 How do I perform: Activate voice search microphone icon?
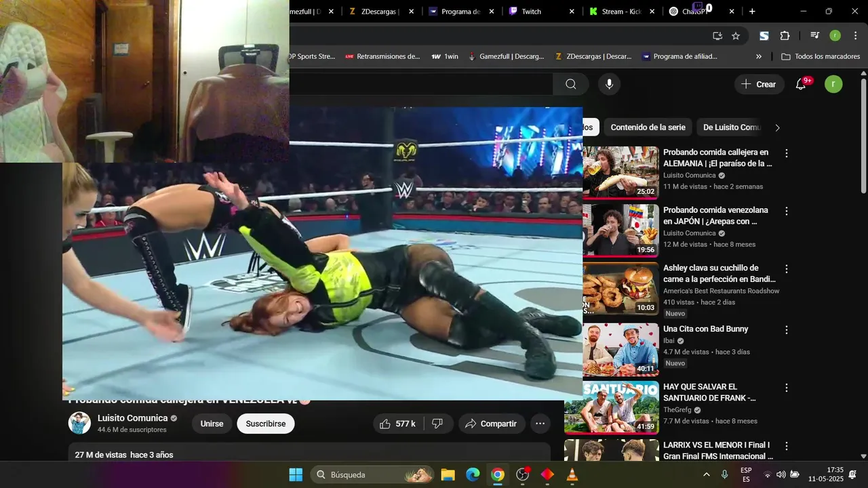[x=609, y=84]
